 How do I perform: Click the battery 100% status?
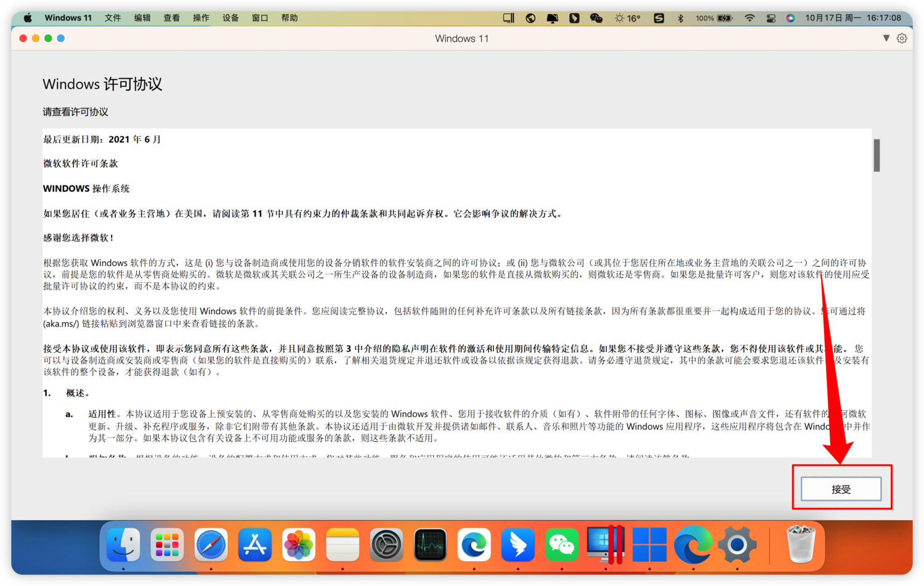(x=715, y=18)
